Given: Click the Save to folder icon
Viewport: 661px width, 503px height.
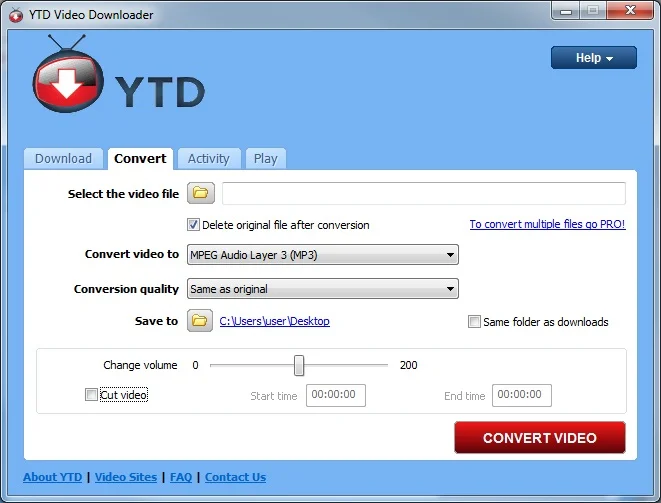Looking at the screenshot, I should [x=200, y=321].
